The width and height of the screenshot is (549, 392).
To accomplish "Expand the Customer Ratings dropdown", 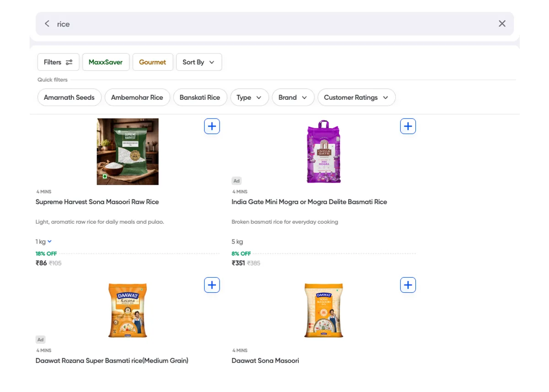I will tap(356, 97).
